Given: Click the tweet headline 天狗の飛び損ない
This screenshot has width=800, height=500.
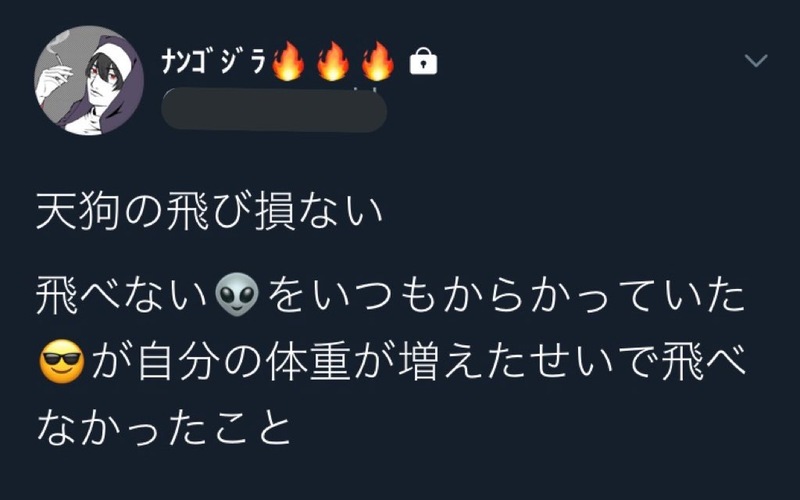Looking at the screenshot, I should pos(209,212).
